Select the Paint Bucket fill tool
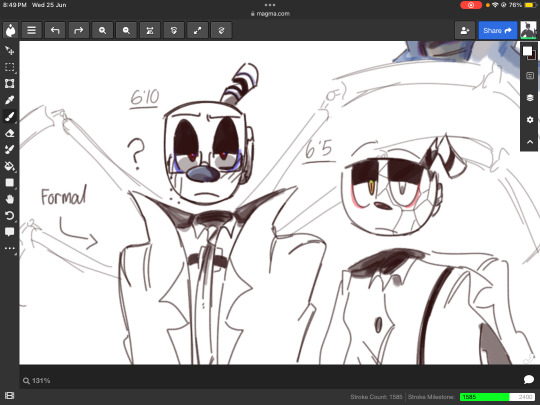The width and height of the screenshot is (540, 405). [x=9, y=166]
